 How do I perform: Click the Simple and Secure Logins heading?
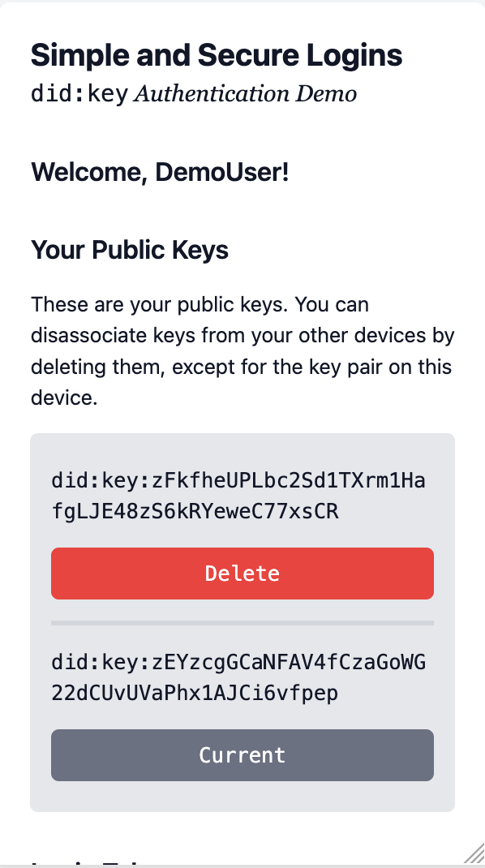[x=216, y=55]
